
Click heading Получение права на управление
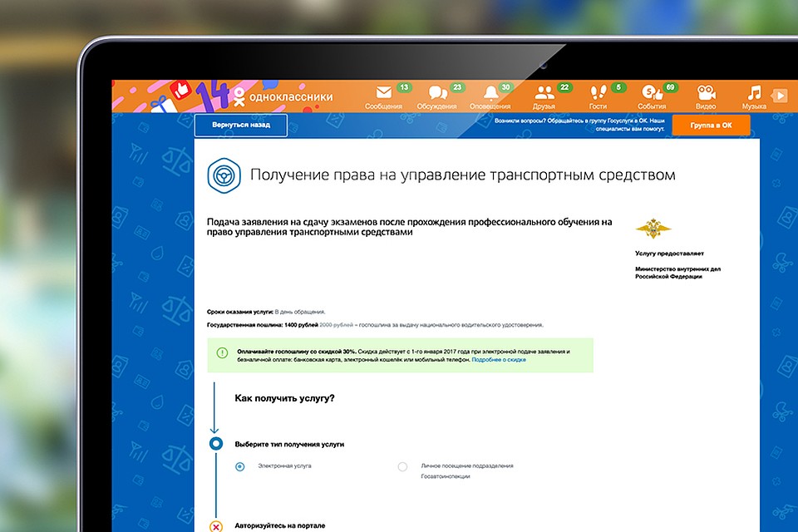(463, 175)
